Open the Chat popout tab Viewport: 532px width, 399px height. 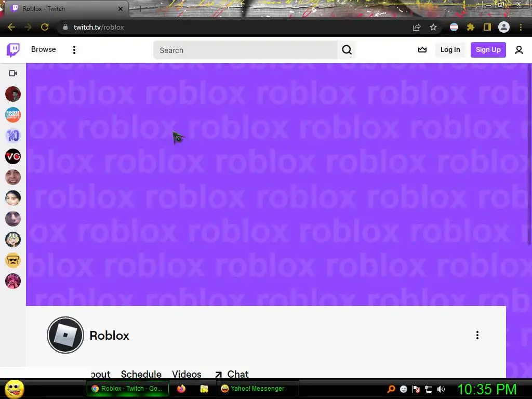tap(232, 374)
